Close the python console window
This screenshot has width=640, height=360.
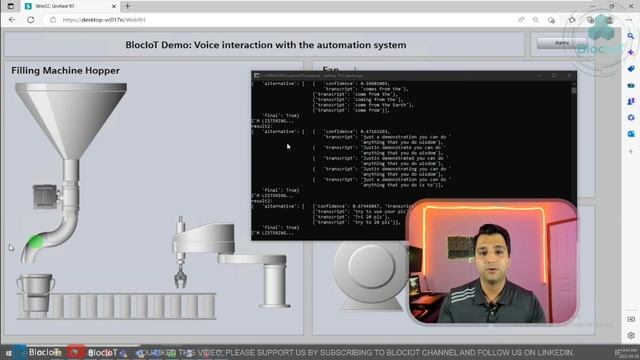pos(569,76)
